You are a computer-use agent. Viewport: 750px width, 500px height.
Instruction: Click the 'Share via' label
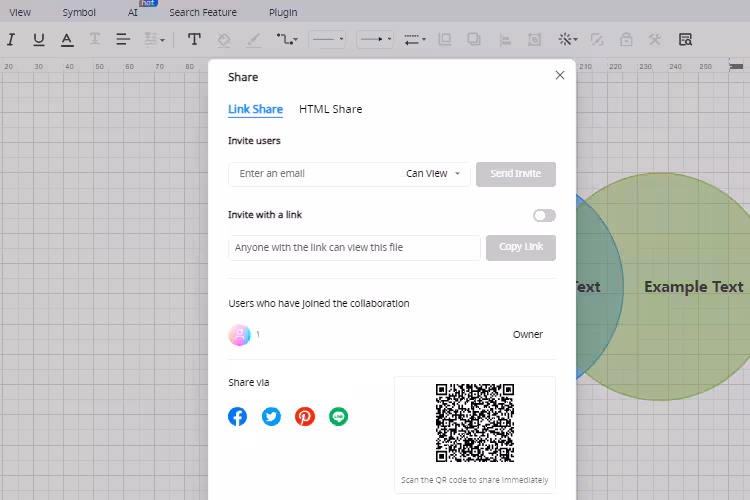pos(249,382)
